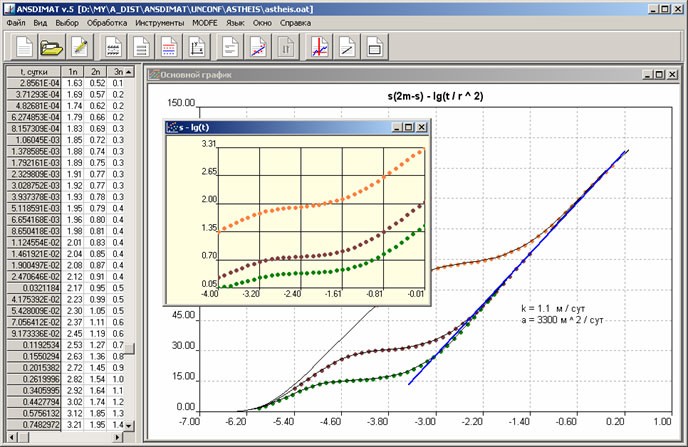Open the Инструменты menu
Viewport: 688px width, 447px height.
[x=159, y=23]
